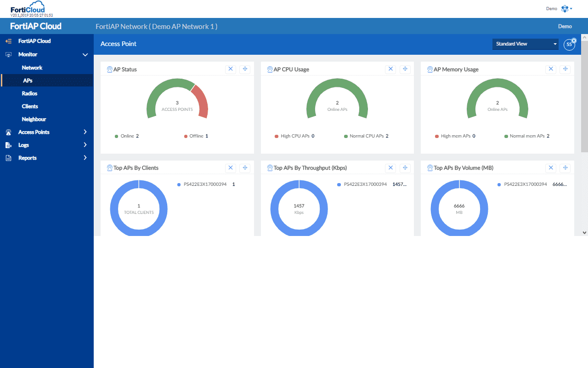Open the Demo user account dropdown arrow

[x=571, y=9]
